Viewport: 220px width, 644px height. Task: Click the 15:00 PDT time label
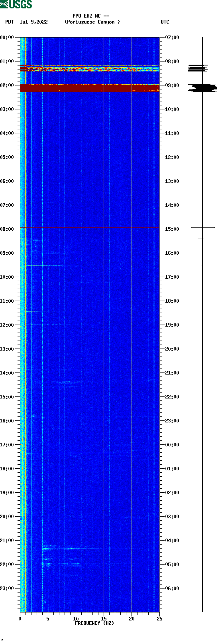(x=7, y=397)
